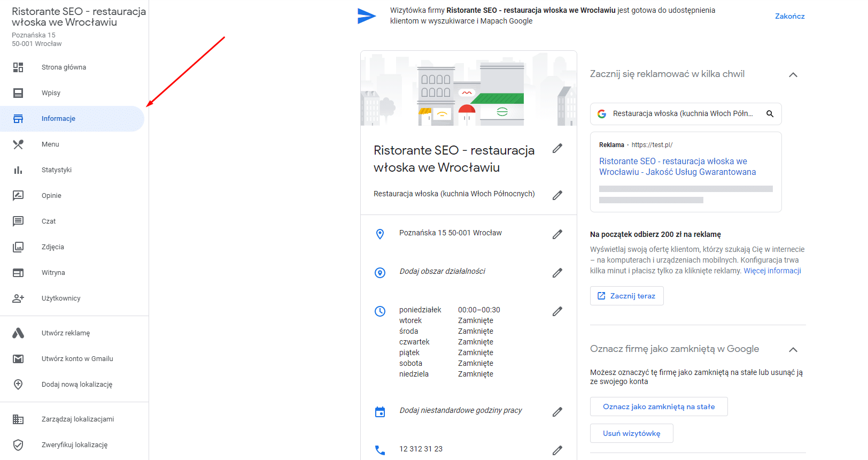Edit the phone number pencil icon
Screen dimensions: 868x460
tap(557, 450)
